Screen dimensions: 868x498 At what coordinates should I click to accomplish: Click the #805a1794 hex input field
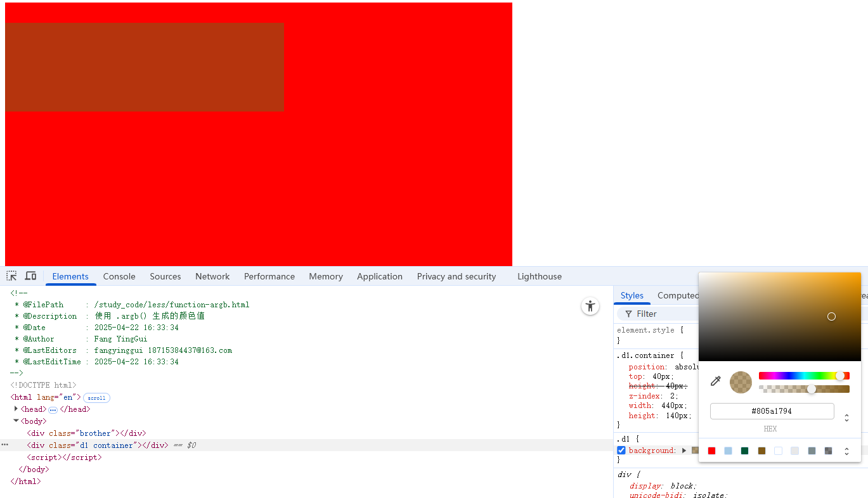tap(772, 411)
